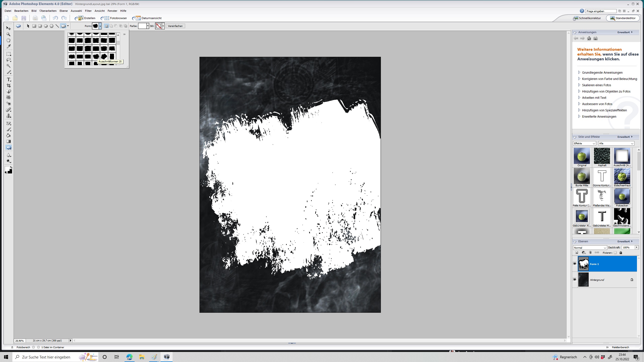Choose the Line shape tool
Viewport: 644px width, 362px height.
pyautogui.click(x=57, y=26)
